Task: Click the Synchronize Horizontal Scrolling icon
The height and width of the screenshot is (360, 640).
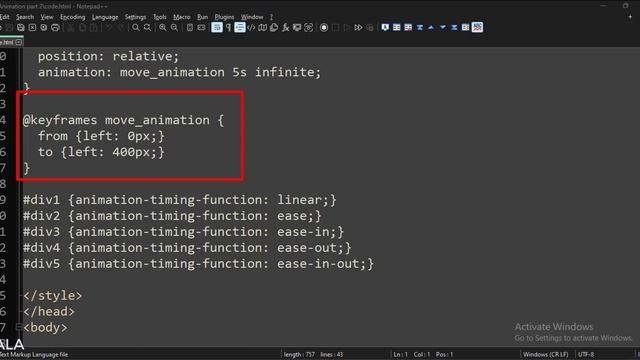Action: click(x=201, y=27)
